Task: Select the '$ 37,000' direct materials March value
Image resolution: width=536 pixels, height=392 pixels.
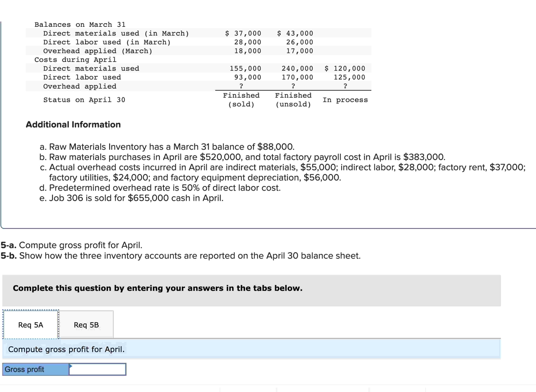Action: [x=243, y=33]
